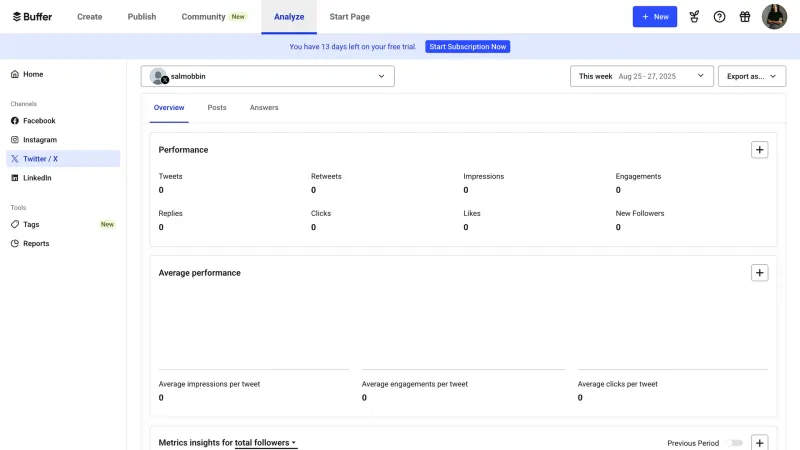Click the salmobbin account avatar icon
The height and width of the screenshot is (450, 800).
[x=159, y=76]
